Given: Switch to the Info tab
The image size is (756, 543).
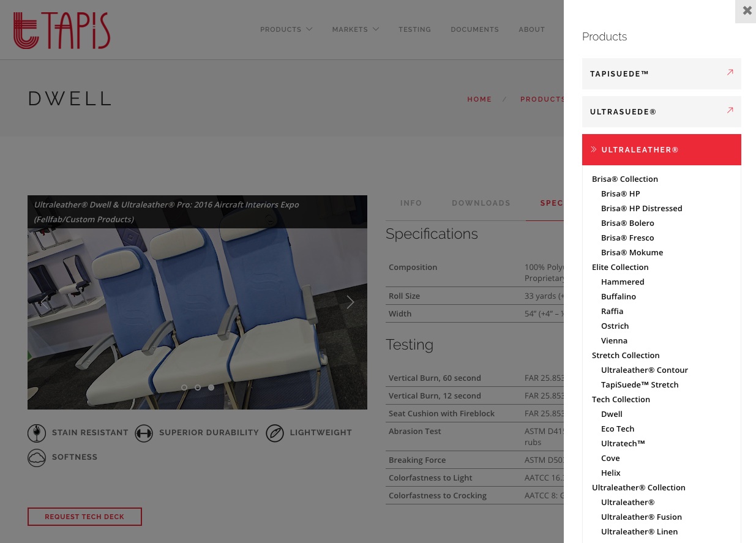Looking at the screenshot, I should click(x=411, y=203).
